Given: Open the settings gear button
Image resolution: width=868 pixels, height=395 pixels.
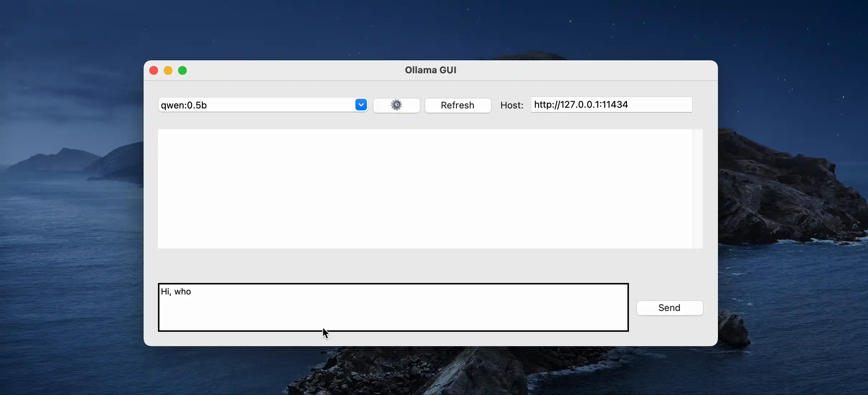Looking at the screenshot, I should pos(396,105).
